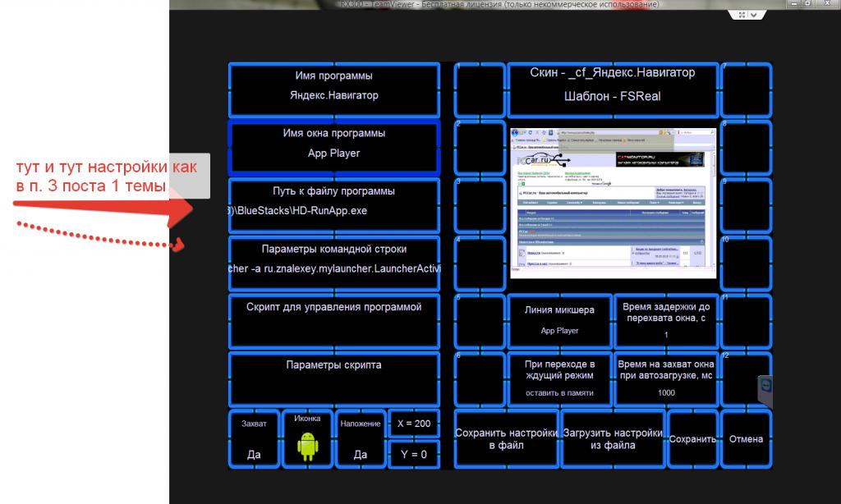Image resolution: width=841 pixels, height=504 pixels.
Task: Switch the При переходе в ждущий режим option
Action: [x=559, y=378]
